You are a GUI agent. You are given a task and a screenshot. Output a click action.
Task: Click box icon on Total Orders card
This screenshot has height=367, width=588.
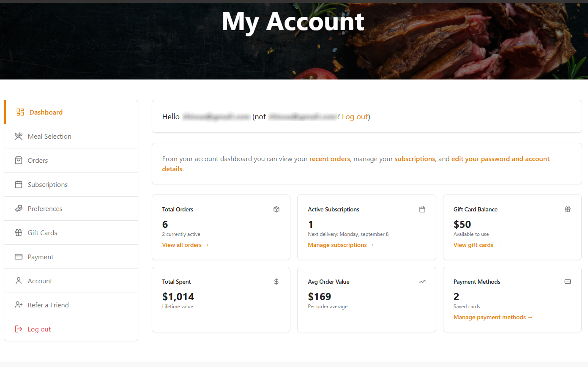276,209
